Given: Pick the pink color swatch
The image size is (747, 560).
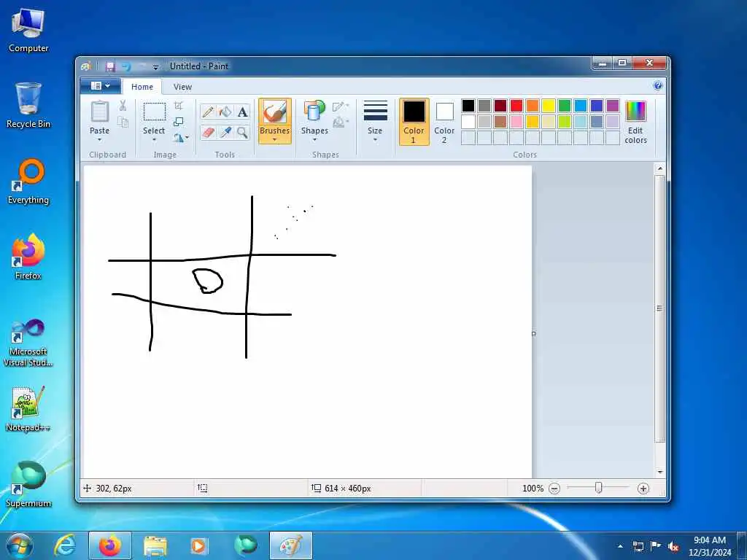Looking at the screenshot, I should [x=516, y=122].
